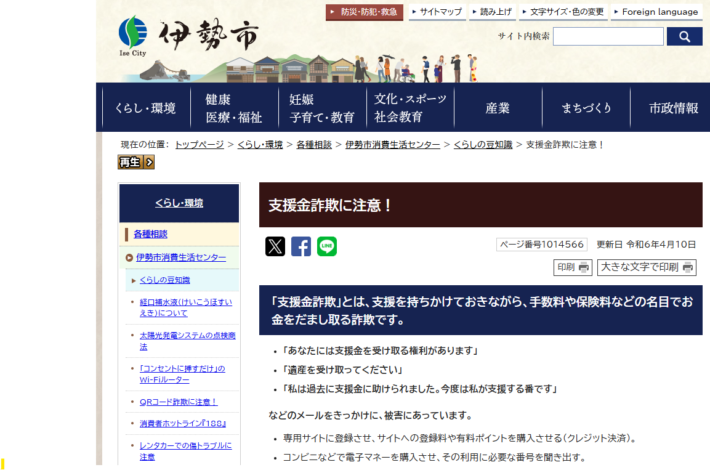Focus the サイト内検索 search field
The image size is (710, 470).
pos(608,37)
